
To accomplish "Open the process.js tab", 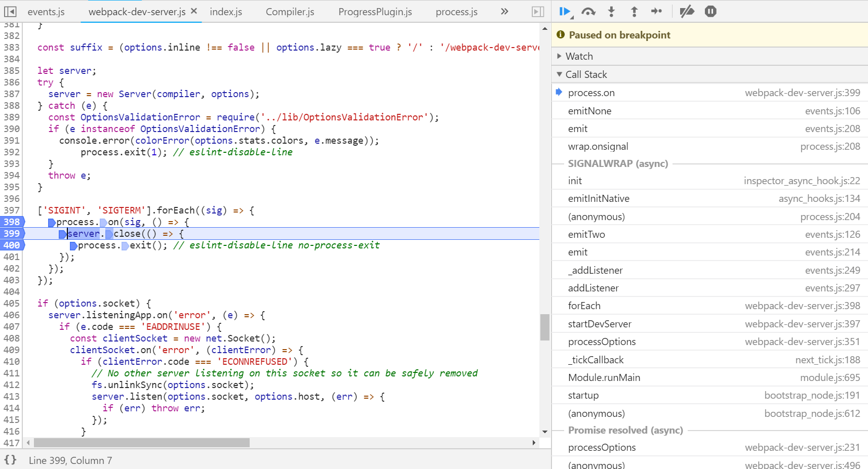I will tap(457, 12).
